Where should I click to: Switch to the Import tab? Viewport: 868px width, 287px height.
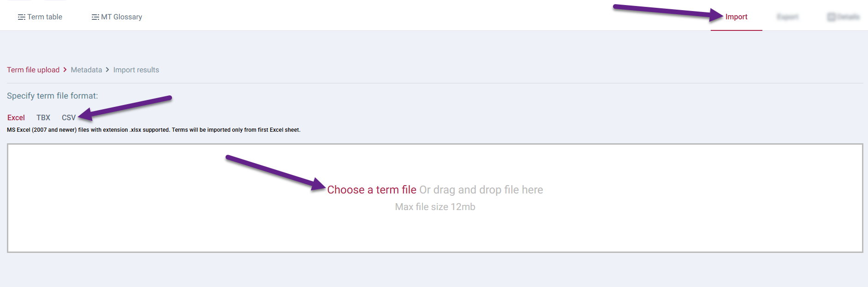(736, 17)
